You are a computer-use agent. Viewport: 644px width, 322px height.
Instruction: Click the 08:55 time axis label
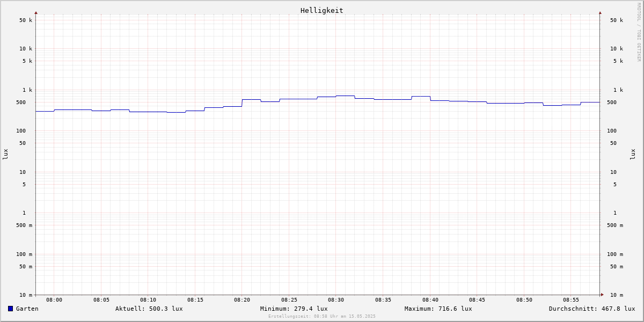571,300
